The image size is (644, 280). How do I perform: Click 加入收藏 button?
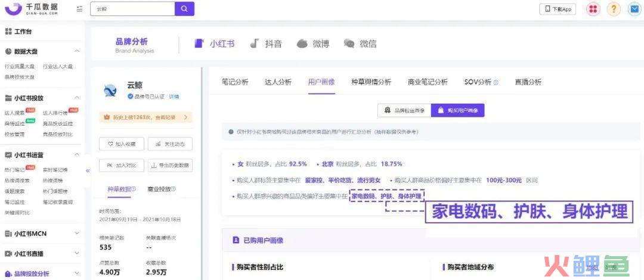pos(122,144)
